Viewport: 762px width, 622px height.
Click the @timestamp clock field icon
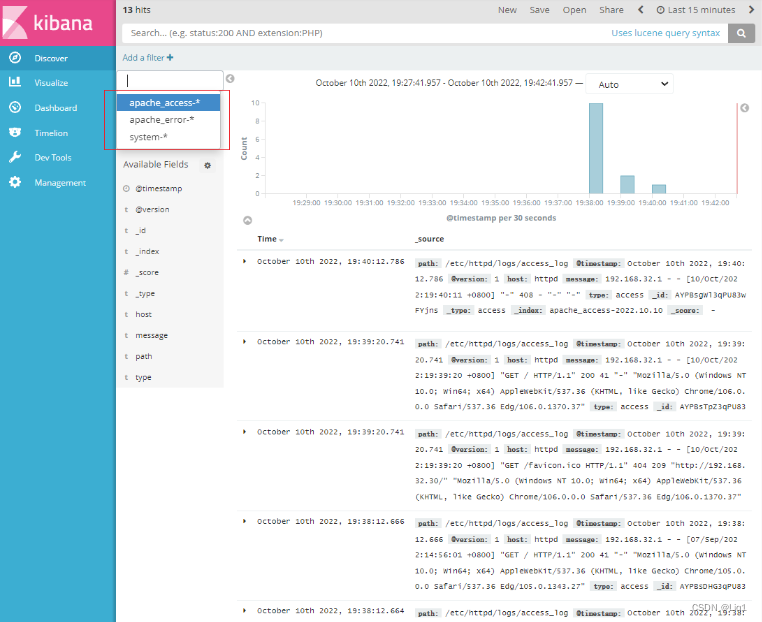pyautogui.click(x=126, y=189)
